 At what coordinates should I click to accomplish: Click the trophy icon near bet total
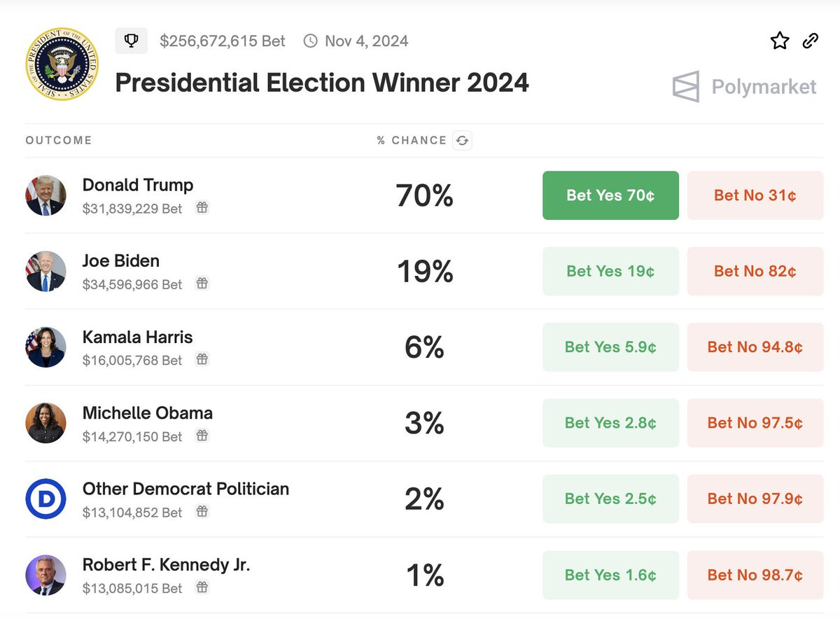(x=131, y=41)
